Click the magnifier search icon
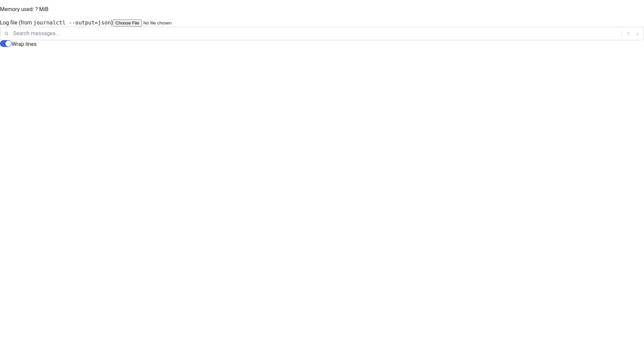Viewport: 644px width, 362px height. 6,34
